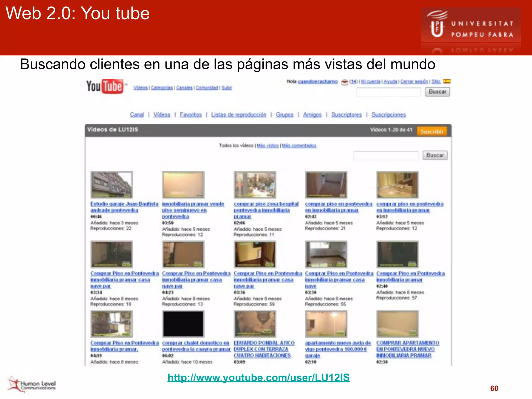Viewport: 532px width, 399px height.
Task: Open the Mi cuenta link
Action: (x=370, y=82)
